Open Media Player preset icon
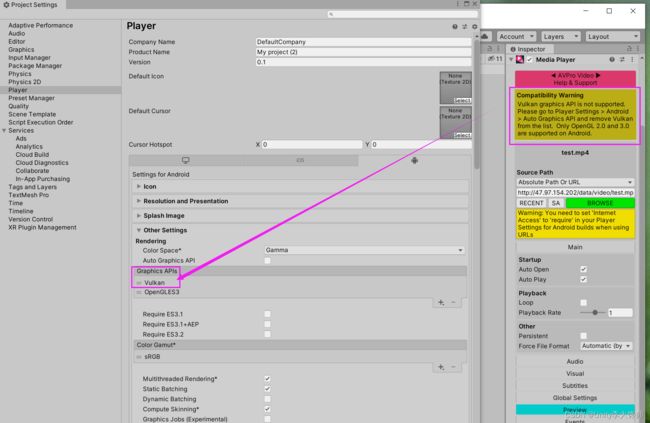The height and width of the screenshot is (423, 650). tap(622, 60)
